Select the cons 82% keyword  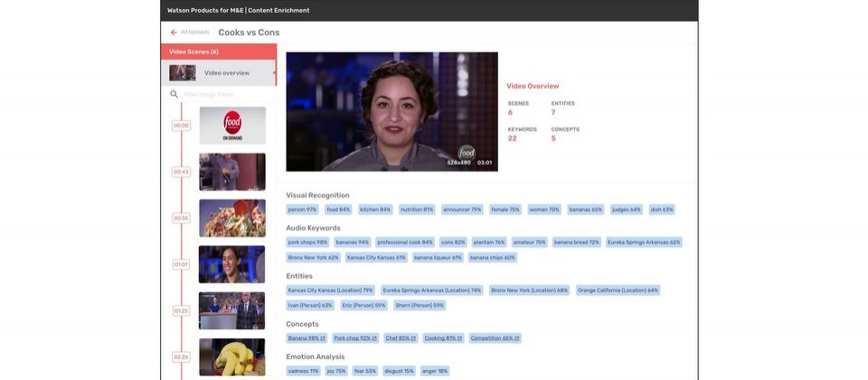[x=453, y=242]
